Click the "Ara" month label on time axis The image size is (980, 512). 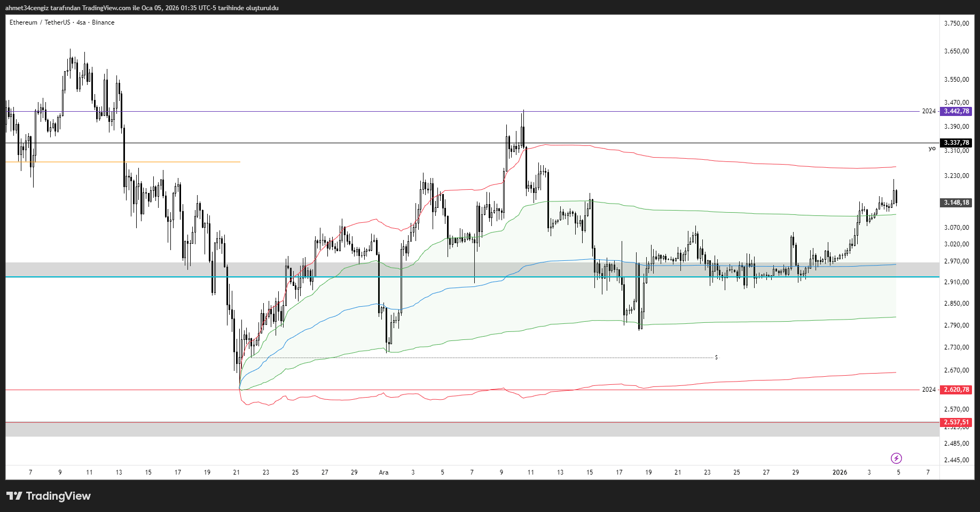(x=383, y=472)
